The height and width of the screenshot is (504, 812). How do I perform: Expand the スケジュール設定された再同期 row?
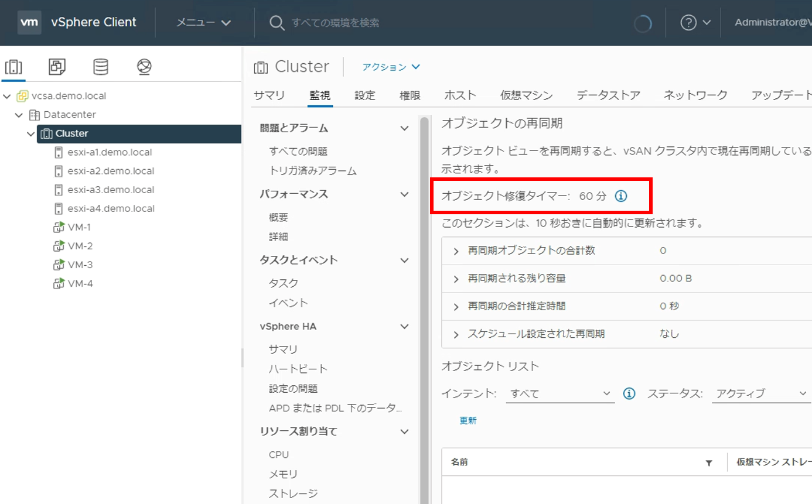(x=456, y=335)
